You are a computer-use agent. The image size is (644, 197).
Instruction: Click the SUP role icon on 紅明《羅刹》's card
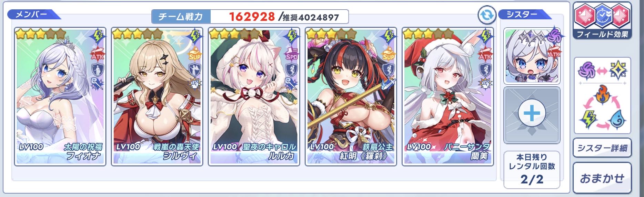point(389,54)
